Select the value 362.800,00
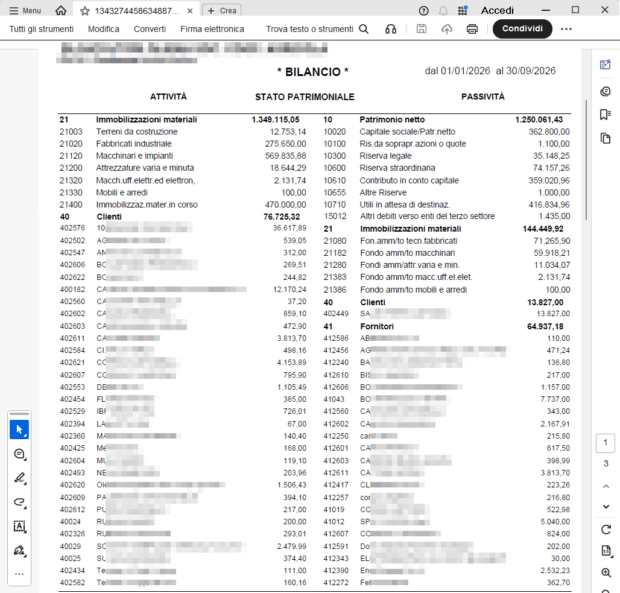 pyautogui.click(x=549, y=132)
